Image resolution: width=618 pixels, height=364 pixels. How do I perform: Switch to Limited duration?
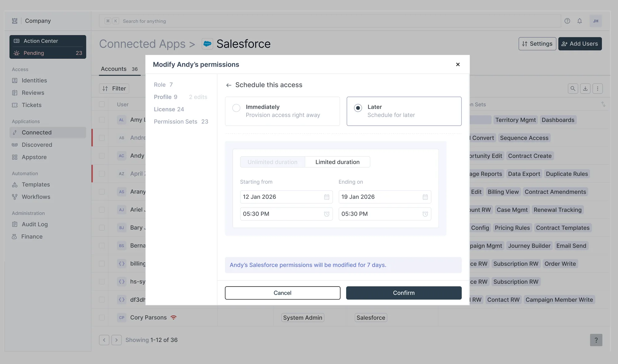click(x=337, y=162)
